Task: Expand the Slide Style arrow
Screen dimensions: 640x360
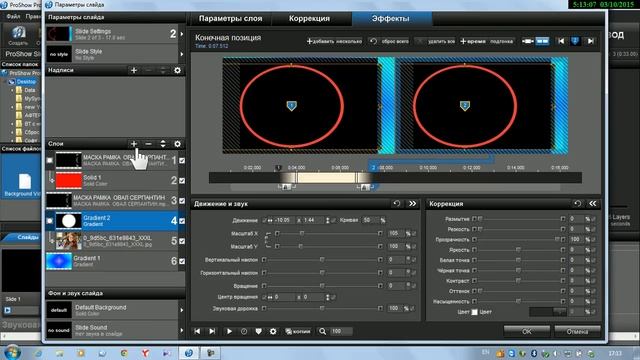Action: click(182, 54)
